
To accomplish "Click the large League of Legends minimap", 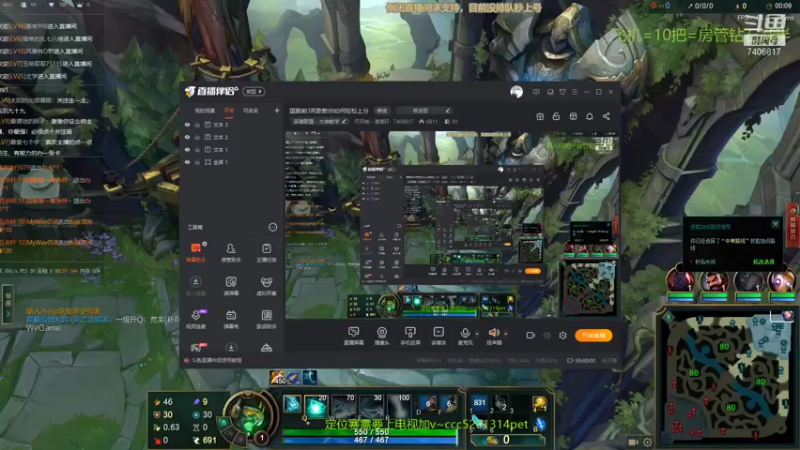I will pyautogui.click(x=727, y=378).
